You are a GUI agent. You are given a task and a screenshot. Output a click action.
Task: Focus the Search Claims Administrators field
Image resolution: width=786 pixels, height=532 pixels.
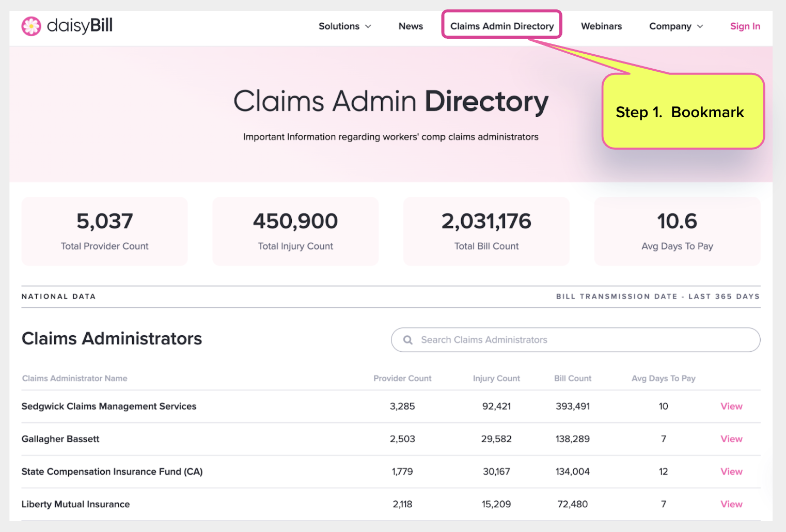575,340
